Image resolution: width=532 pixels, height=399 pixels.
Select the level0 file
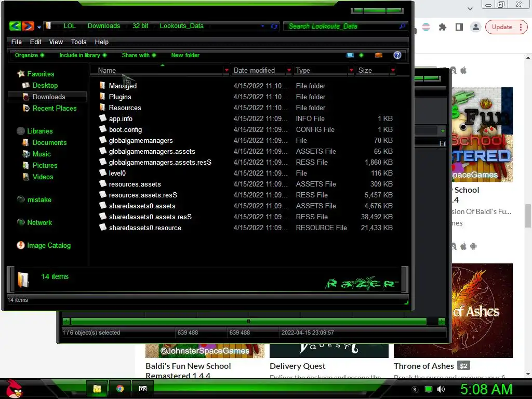(117, 173)
